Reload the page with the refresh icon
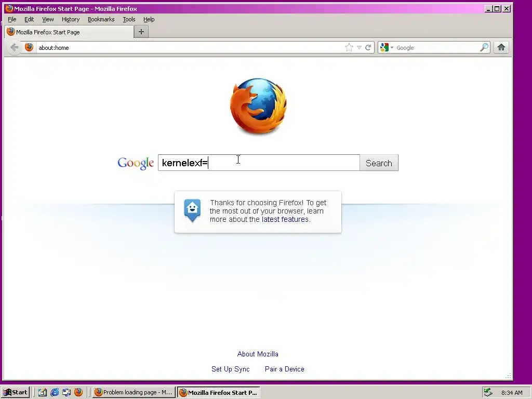This screenshot has height=399, width=532. 368,47
